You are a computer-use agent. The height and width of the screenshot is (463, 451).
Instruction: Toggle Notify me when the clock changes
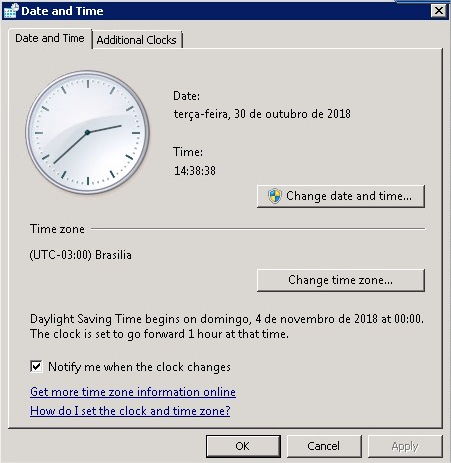pyautogui.click(x=36, y=367)
